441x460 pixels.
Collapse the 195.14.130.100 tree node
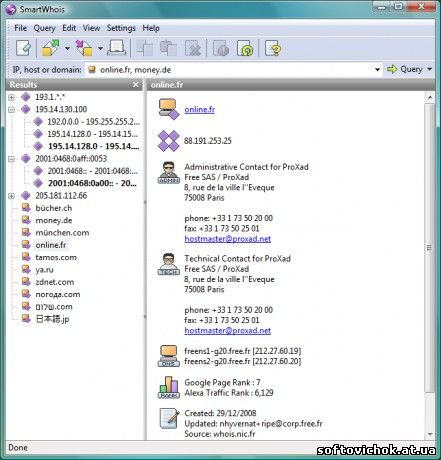pyautogui.click(x=11, y=110)
